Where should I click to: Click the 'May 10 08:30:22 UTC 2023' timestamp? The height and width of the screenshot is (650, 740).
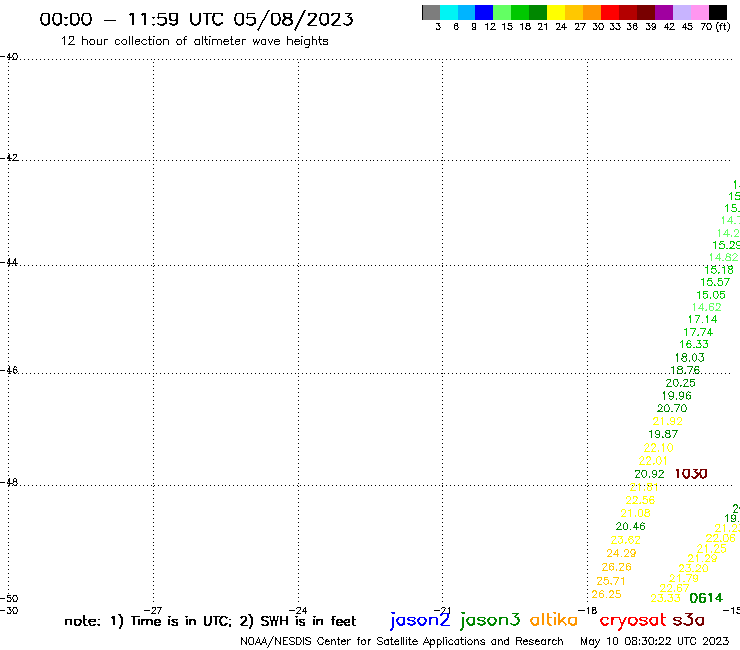(655, 642)
